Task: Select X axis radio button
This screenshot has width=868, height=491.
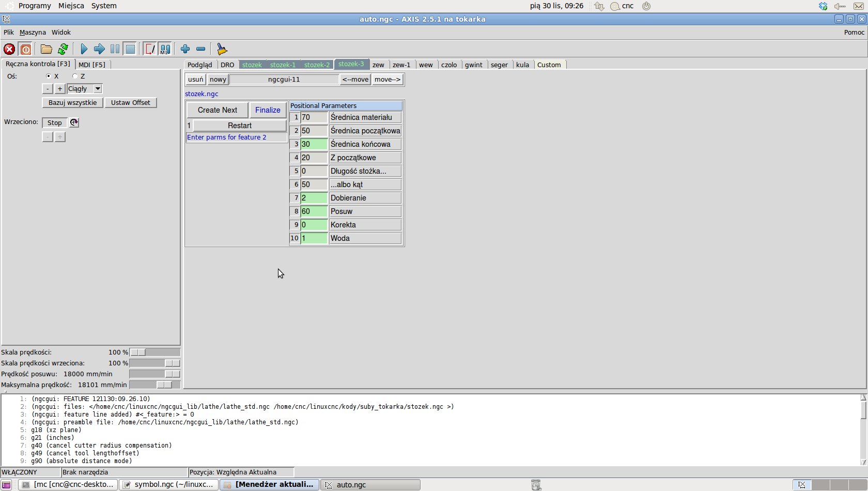Action: point(49,76)
